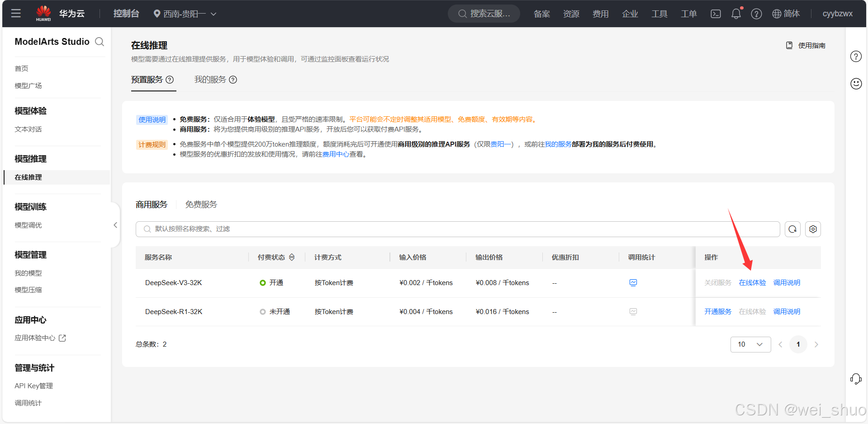Open 模型调优 in sidebar
Image resolution: width=868 pixels, height=424 pixels.
[28, 225]
